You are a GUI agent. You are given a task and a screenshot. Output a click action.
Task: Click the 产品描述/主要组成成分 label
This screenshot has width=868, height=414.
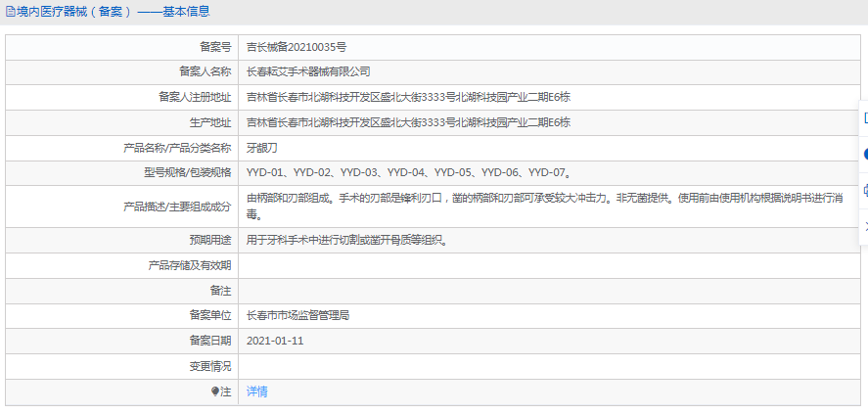click(x=176, y=207)
